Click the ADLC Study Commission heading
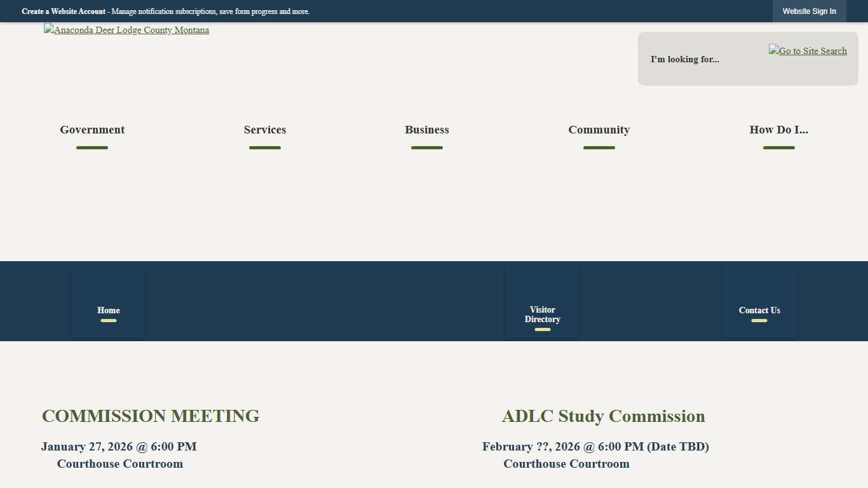 (603, 416)
